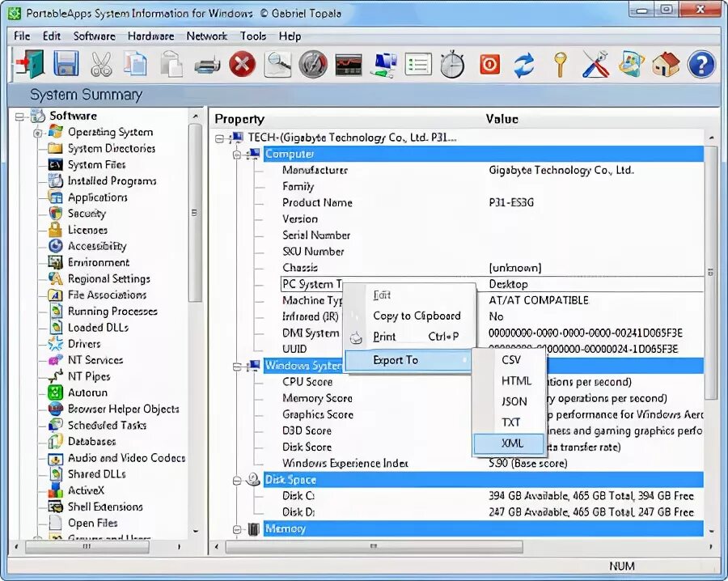Click the stopwatch toolbar icon
Viewport: 728px width, 581px height.
pos(452,64)
